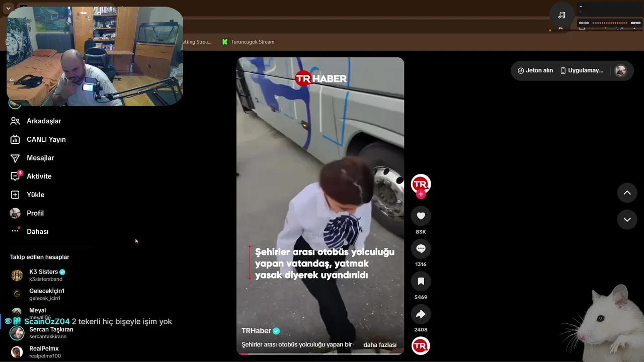Open the Turuncugok Stream bookmark
644x362 pixels.
tap(248, 42)
